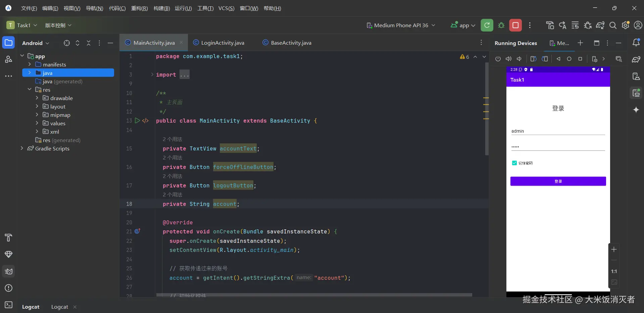Open the Build hammer tool window
The image size is (644, 313).
pos(9,238)
